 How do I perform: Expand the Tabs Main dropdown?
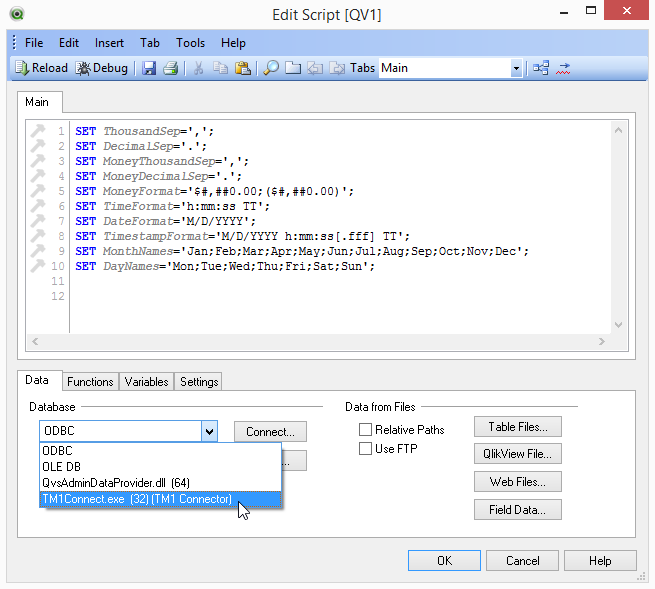coord(516,68)
